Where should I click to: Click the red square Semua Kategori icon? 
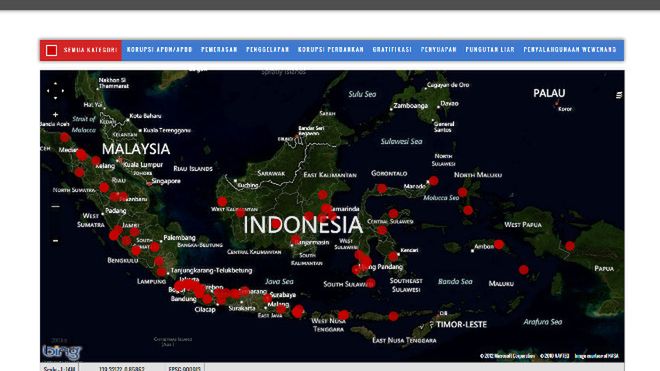51,50
